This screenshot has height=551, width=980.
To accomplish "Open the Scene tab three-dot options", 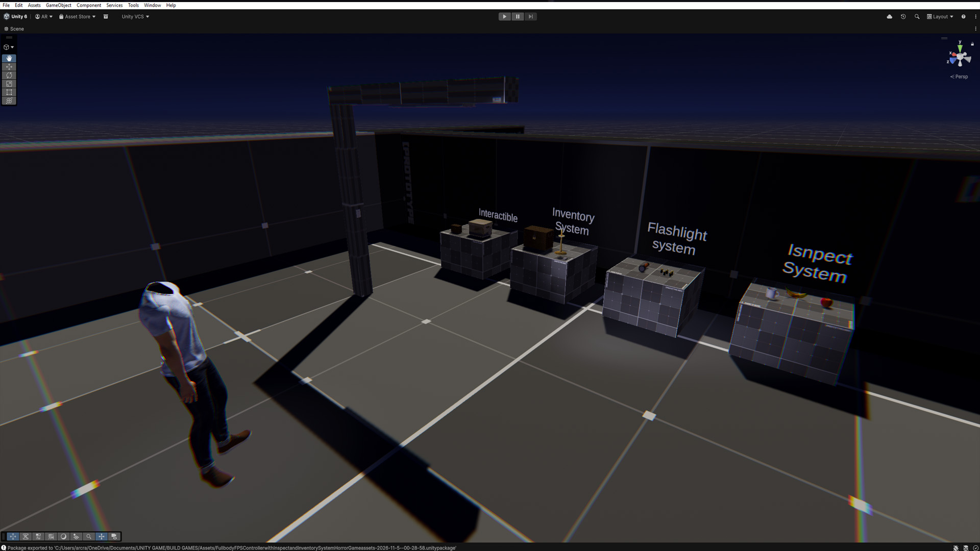I will 975,29.
